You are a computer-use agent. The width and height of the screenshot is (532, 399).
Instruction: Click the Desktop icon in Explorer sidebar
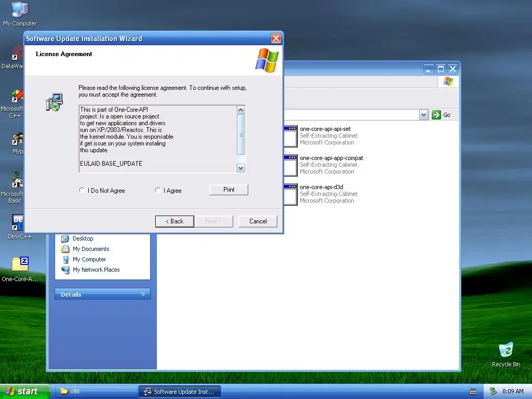pos(65,238)
